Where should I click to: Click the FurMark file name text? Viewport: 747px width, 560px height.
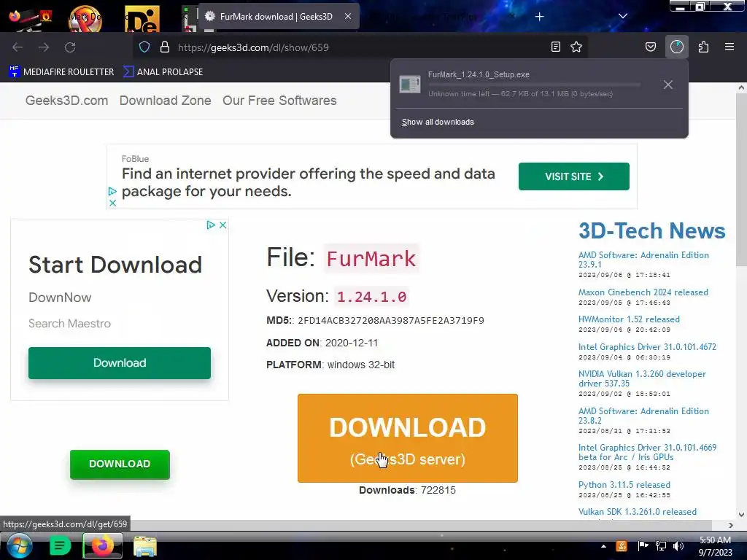point(371,259)
